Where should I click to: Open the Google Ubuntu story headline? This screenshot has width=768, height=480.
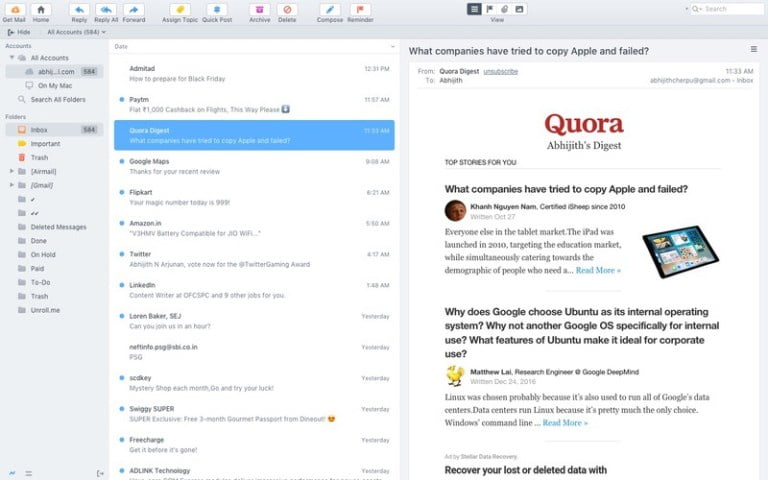(x=582, y=333)
